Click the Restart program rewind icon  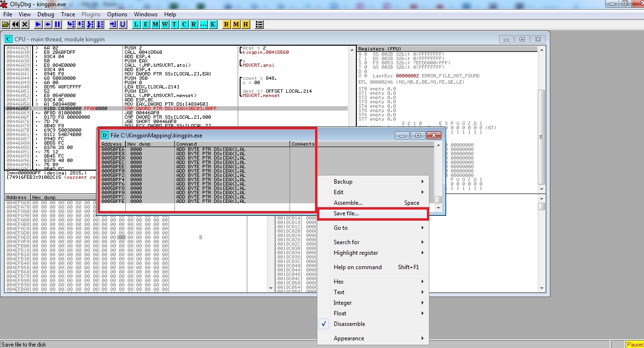pyautogui.click(x=15, y=24)
